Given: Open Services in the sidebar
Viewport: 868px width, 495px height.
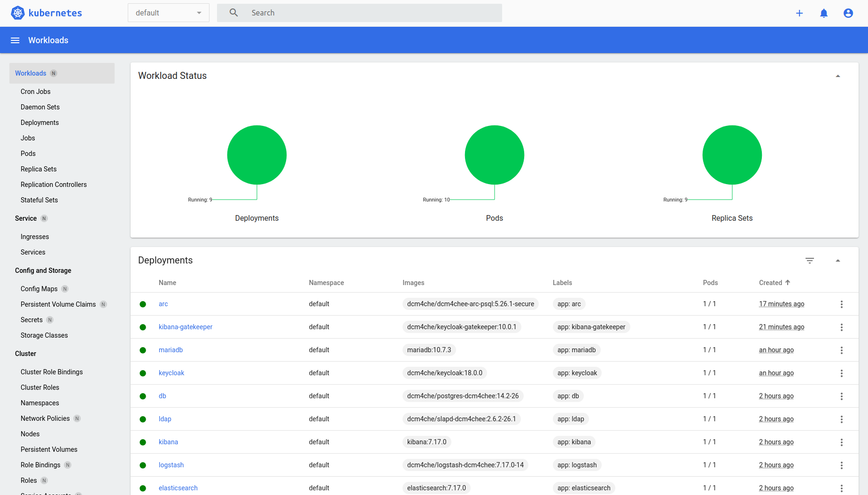Looking at the screenshot, I should pyautogui.click(x=33, y=252).
